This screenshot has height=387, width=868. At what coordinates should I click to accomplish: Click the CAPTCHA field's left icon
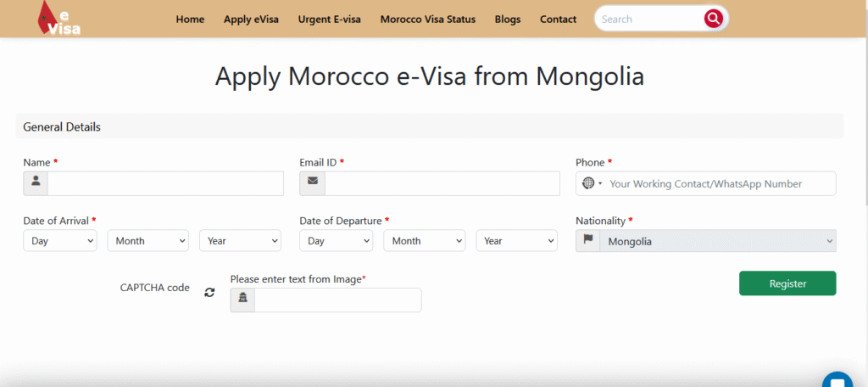coord(242,300)
